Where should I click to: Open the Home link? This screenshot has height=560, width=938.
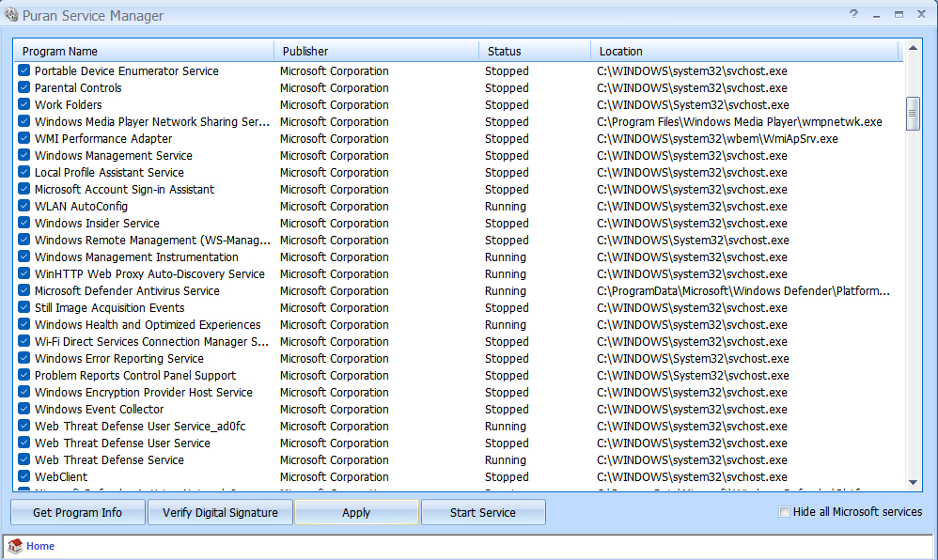[x=40, y=546]
